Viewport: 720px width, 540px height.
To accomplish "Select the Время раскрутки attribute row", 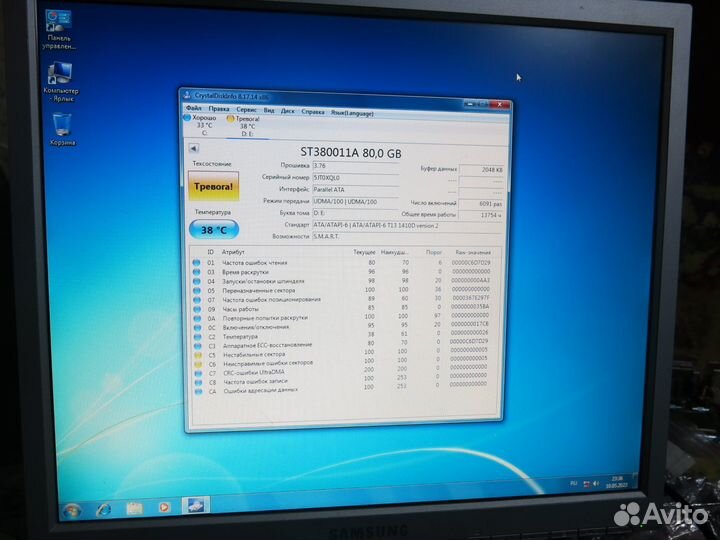I will 342,272.
